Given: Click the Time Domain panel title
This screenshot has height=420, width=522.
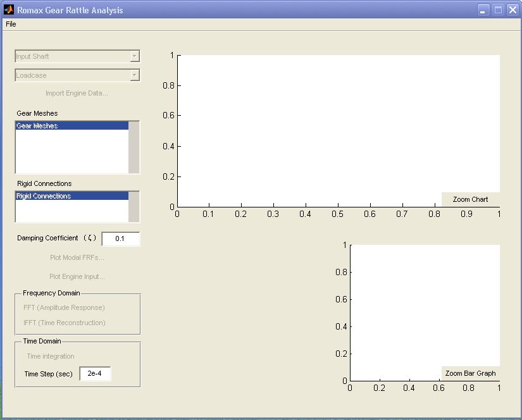Looking at the screenshot, I should tap(42, 341).
